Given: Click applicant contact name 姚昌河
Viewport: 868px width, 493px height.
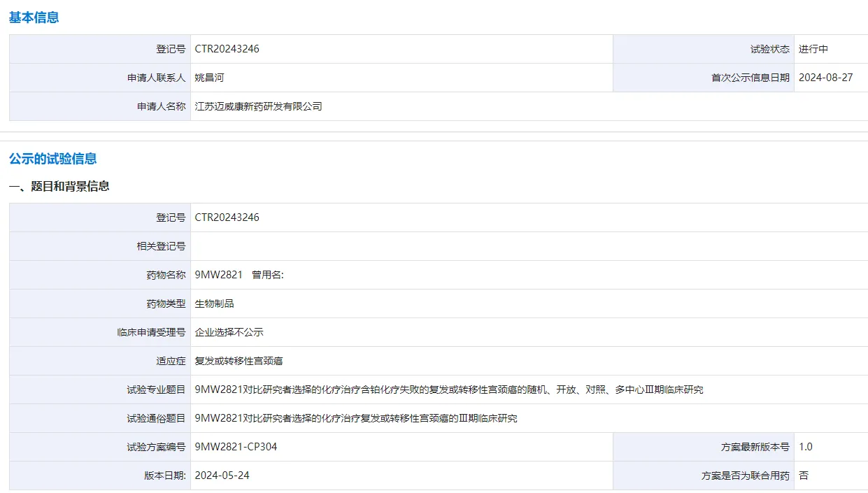Looking at the screenshot, I should pos(209,78).
